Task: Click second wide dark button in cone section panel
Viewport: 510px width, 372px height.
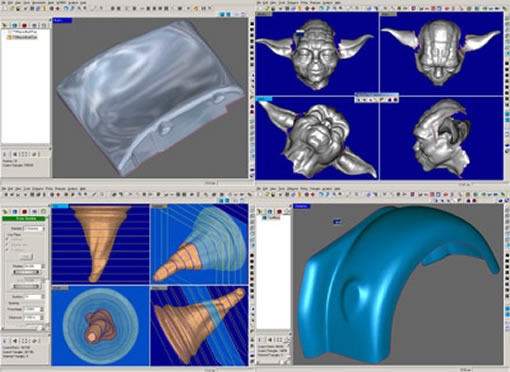Action: click(26, 286)
